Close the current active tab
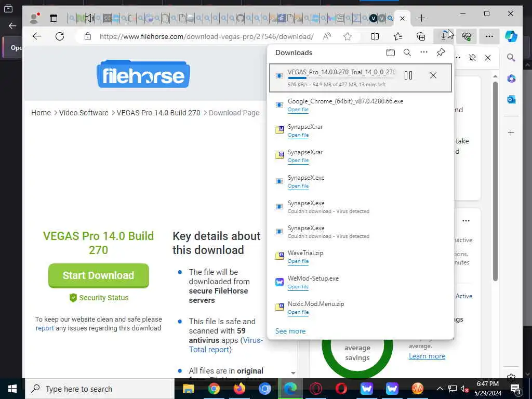This screenshot has height=399, width=532. (x=403, y=18)
